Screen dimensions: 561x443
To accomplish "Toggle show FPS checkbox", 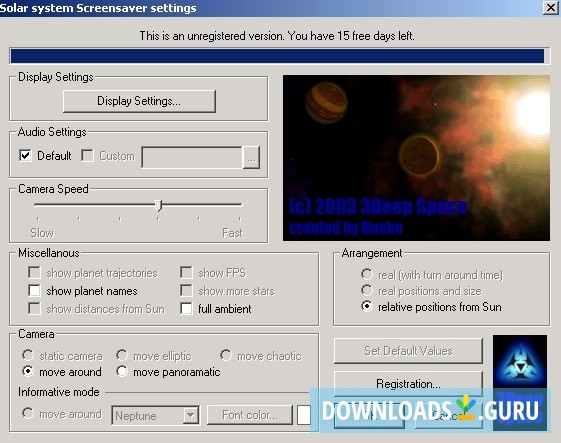I will tap(186, 273).
